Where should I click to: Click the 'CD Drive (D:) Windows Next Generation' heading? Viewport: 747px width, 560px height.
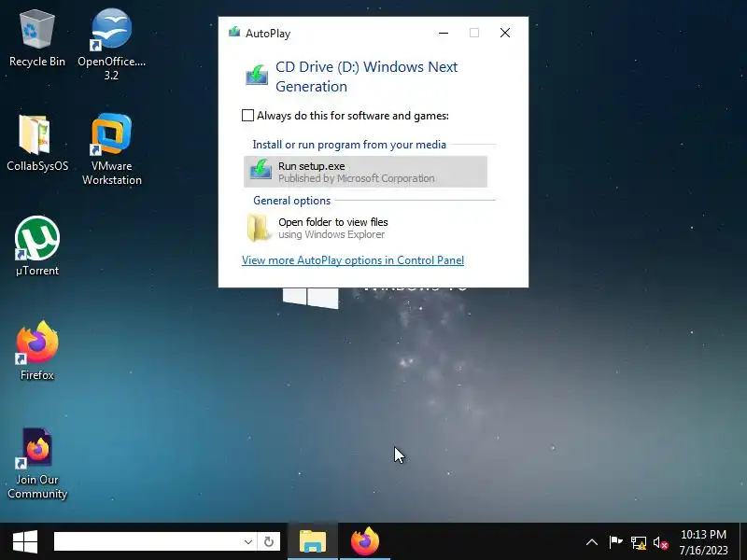click(366, 77)
